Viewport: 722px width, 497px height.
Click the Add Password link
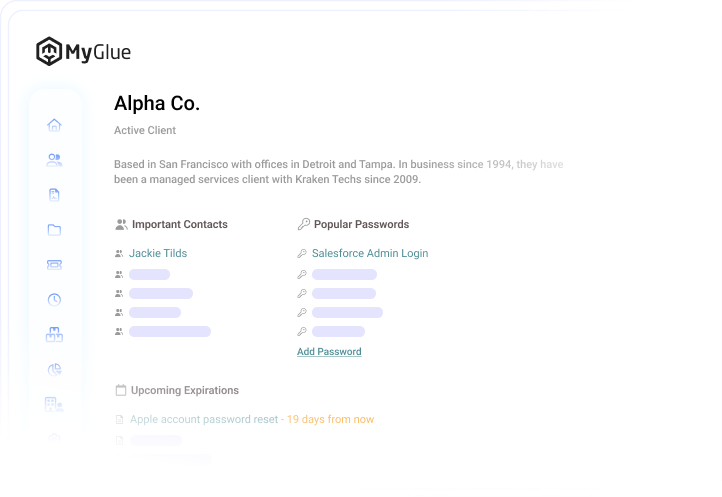click(329, 351)
